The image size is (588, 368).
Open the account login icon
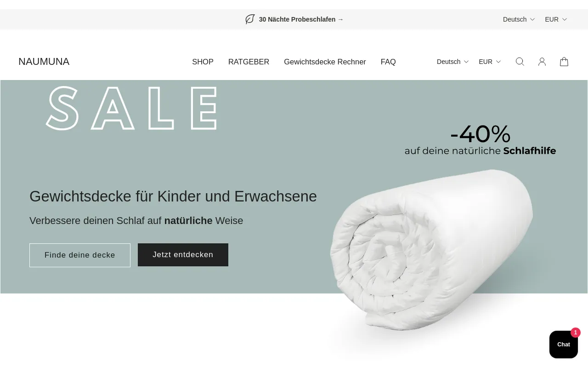[542, 62]
